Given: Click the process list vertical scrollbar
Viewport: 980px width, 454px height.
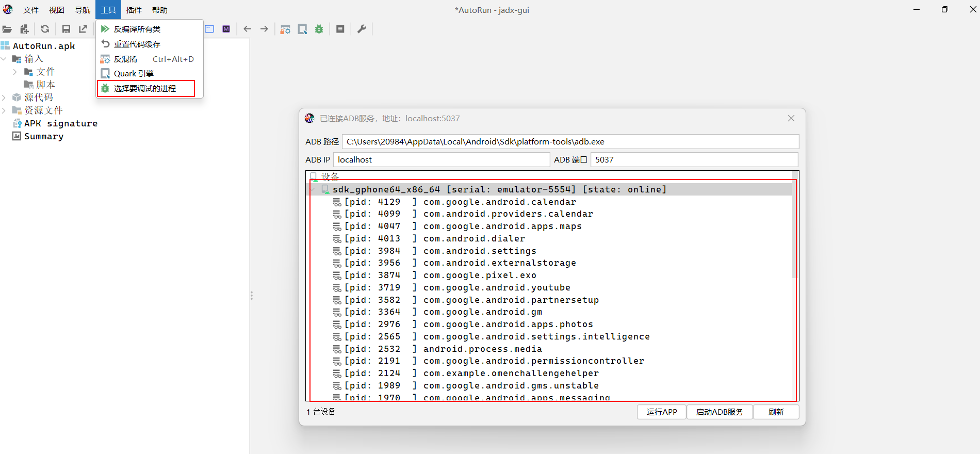Looking at the screenshot, I should coord(795,224).
